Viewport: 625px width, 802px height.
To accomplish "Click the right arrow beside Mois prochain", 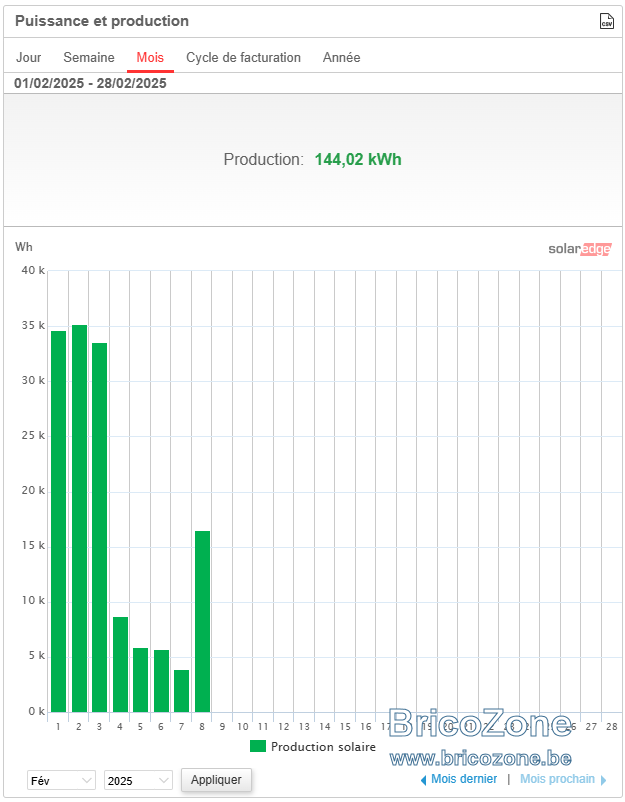I will click(604, 780).
